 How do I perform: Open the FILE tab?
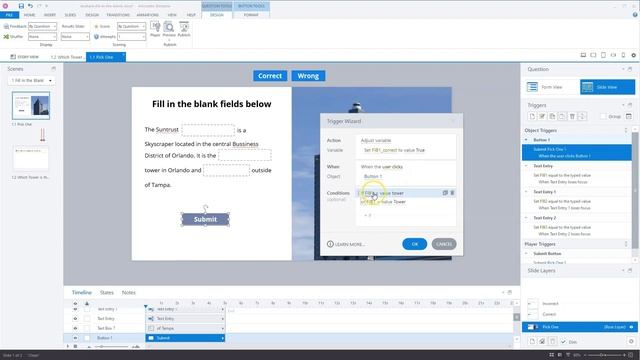(x=9, y=15)
